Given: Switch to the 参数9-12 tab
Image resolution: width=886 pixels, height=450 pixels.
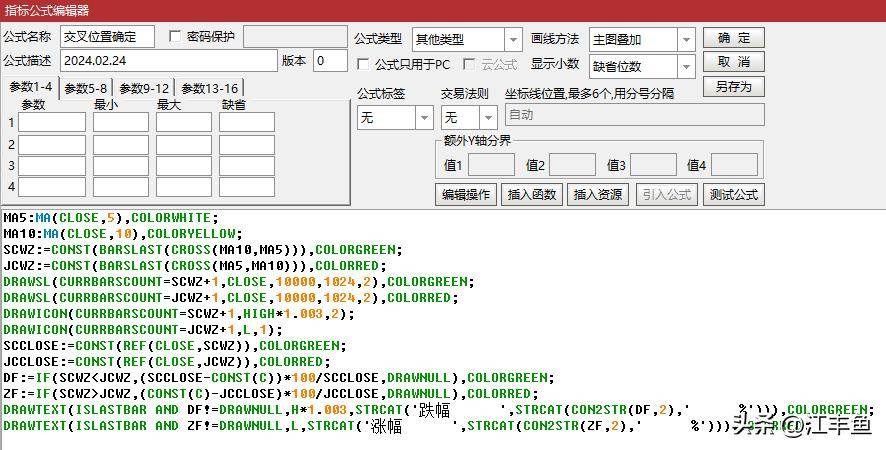Looking at the screenshot, I should click(x=144, y=89).
